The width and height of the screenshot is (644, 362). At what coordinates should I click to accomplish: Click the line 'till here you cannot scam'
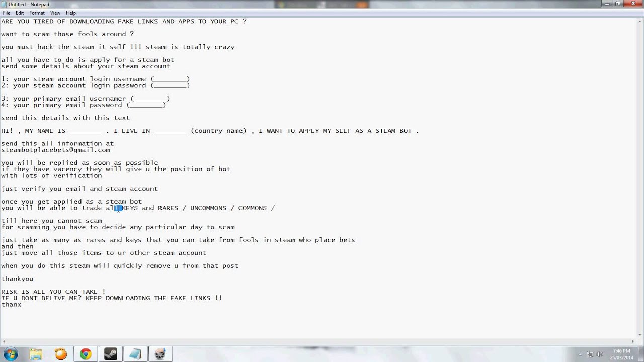coord(51,221)
